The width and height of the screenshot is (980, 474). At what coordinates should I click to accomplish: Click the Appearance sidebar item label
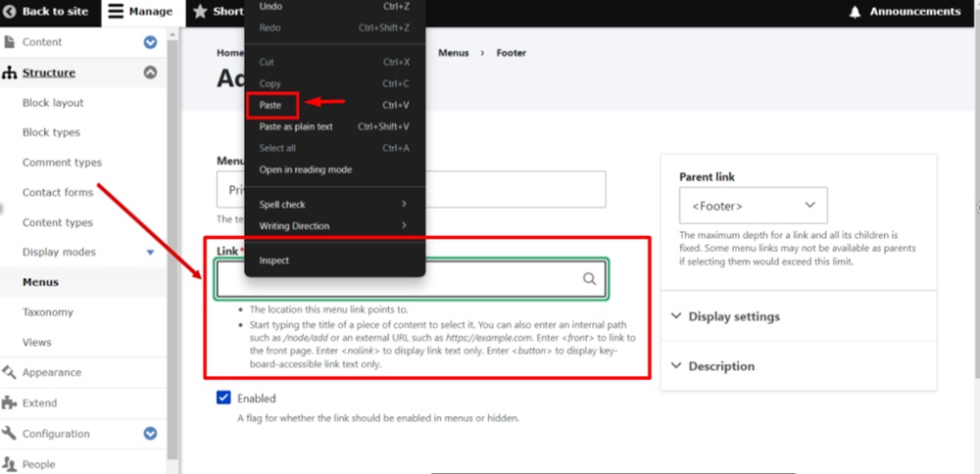52,372
